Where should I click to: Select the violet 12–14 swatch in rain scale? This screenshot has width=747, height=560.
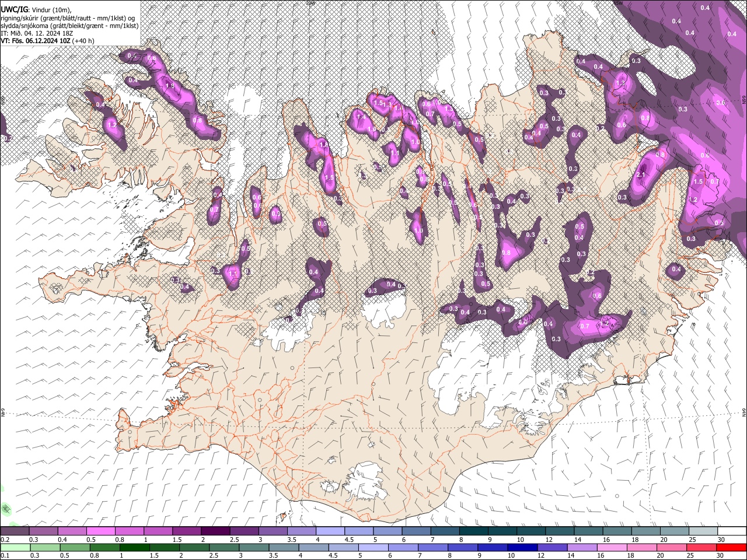[x=553, y=547]
